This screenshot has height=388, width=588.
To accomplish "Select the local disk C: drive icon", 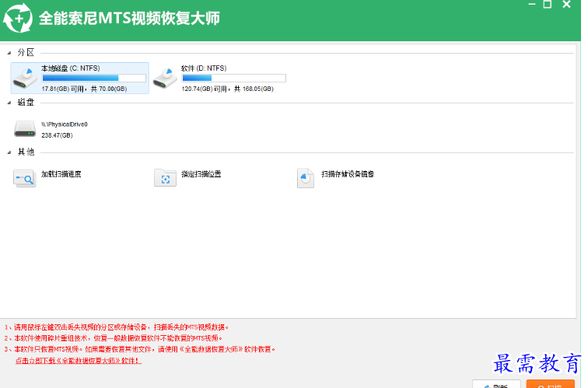I will pos(26,78).
